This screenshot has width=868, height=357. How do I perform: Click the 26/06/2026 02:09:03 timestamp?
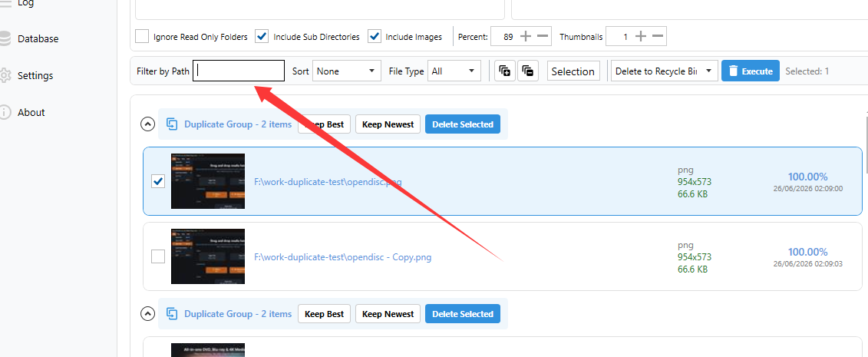click(x=807, y=264)
